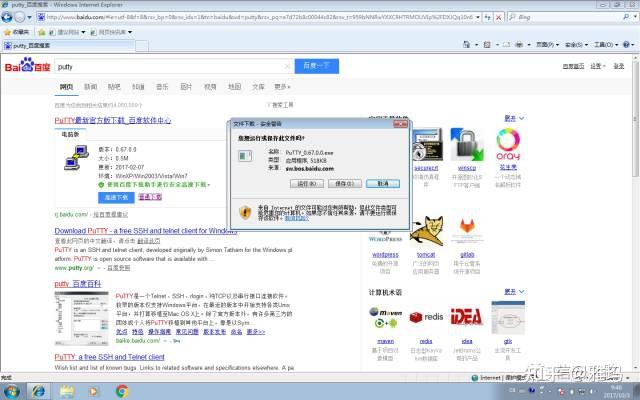Viewport: 640px width, 400px height.
Task: Click the Baidu paw logo
Action: 27,65
